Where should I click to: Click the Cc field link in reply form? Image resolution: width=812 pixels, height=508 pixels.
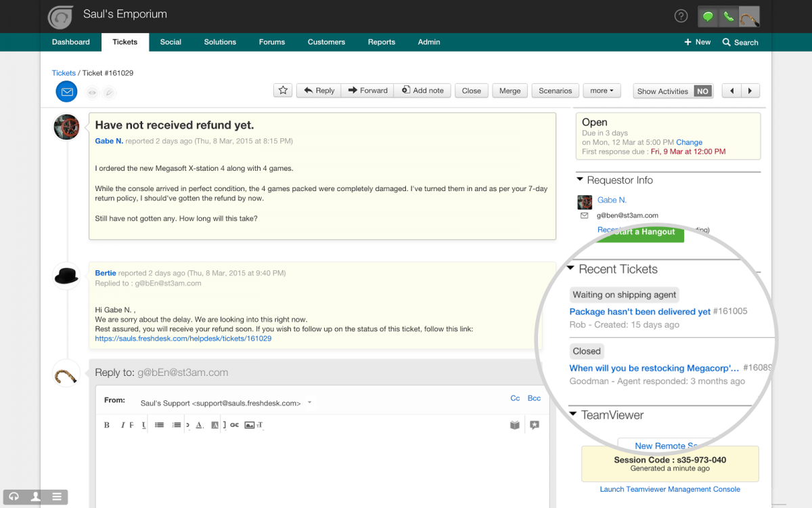point(515,398)
